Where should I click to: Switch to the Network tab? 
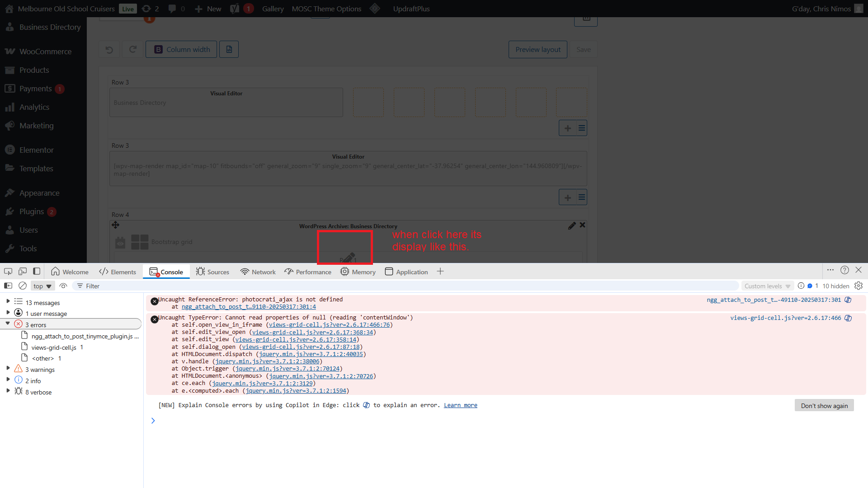(x=258, y=272)
